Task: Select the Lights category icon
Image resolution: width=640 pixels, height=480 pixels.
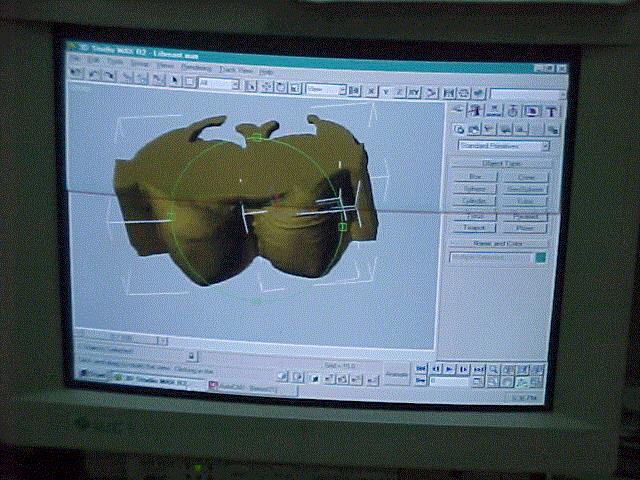Action: tap(488, 128)
